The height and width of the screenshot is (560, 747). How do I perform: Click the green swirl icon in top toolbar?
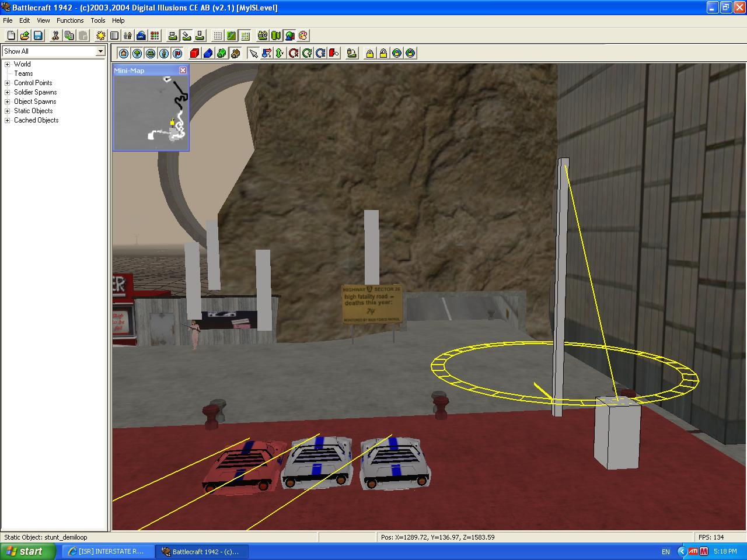click(x=263, y=36)
